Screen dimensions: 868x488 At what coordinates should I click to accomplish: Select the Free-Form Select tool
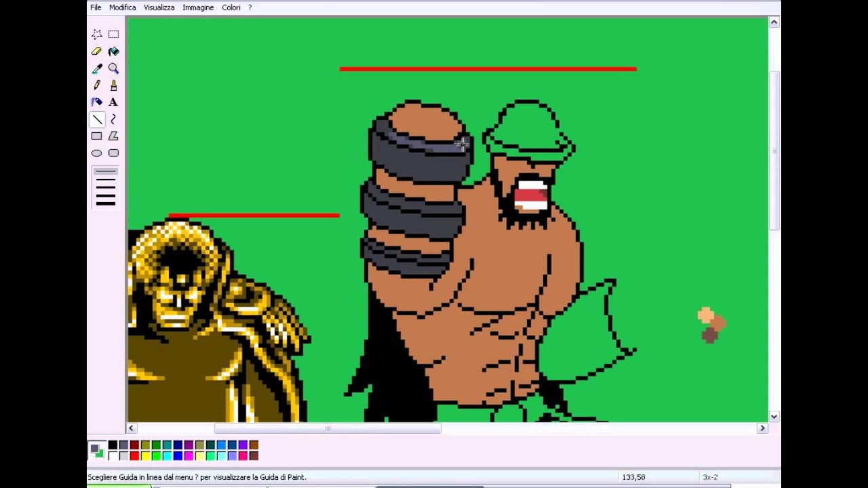click(x=97, y=34)
